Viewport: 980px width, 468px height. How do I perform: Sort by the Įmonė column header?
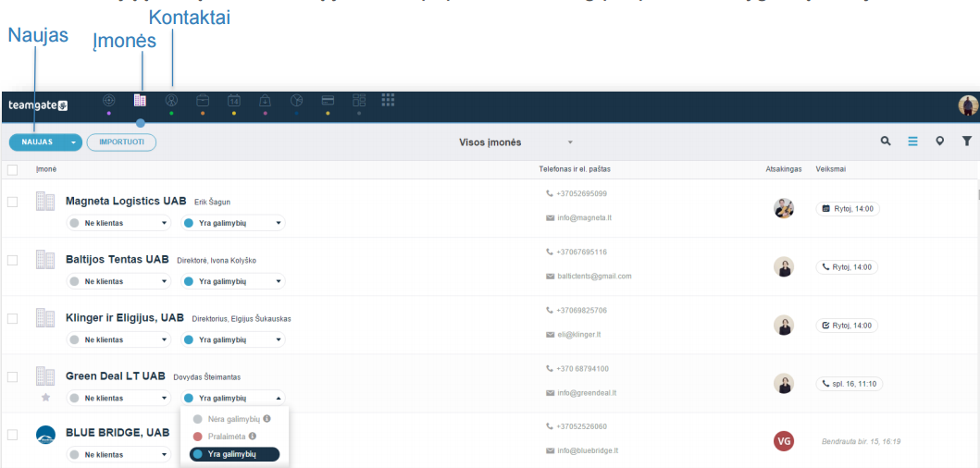tap(46, 169)
